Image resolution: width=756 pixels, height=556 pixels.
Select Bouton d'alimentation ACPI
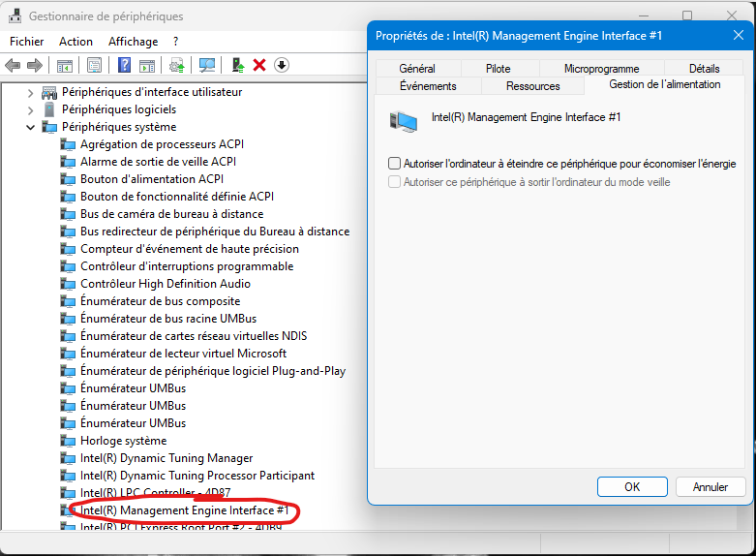click(x=152, y=179)
